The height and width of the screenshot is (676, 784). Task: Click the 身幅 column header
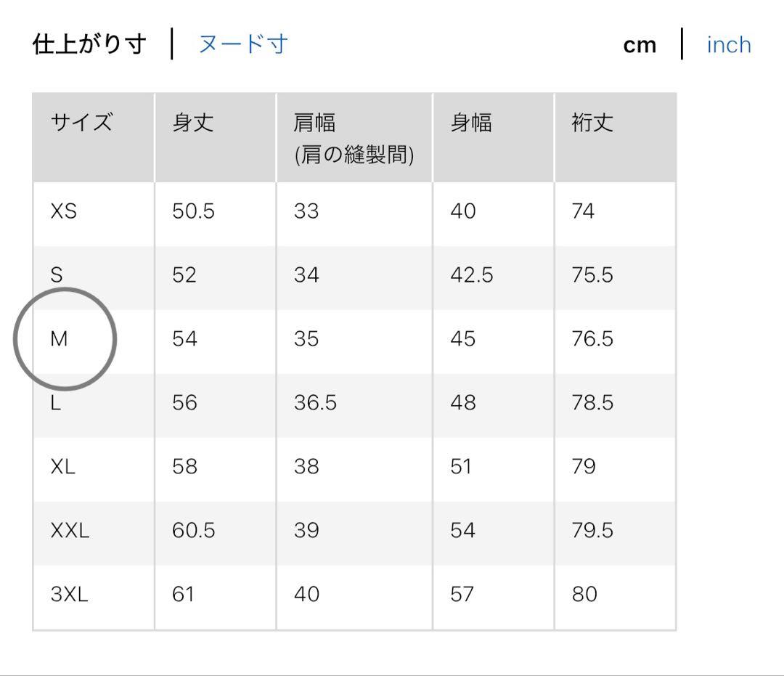(471, 123)
